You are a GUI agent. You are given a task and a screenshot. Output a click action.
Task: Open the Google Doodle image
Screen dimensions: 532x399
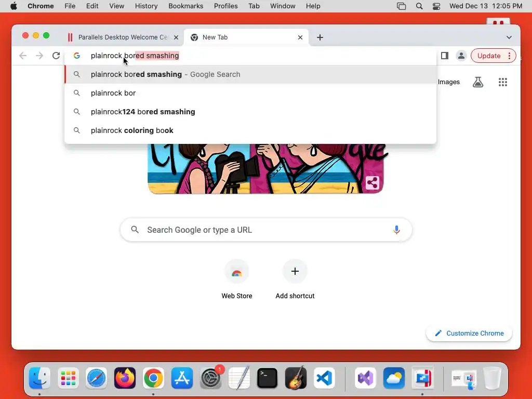coord(265,169)
